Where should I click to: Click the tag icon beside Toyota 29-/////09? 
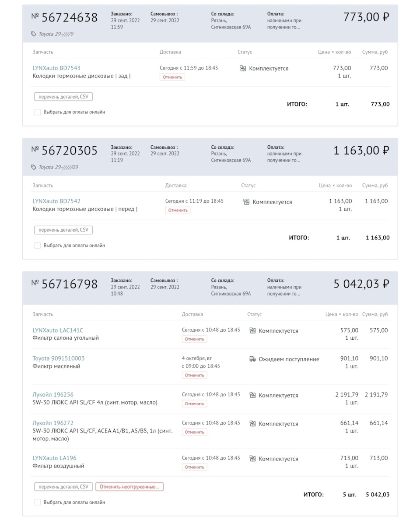click(33, 167)
